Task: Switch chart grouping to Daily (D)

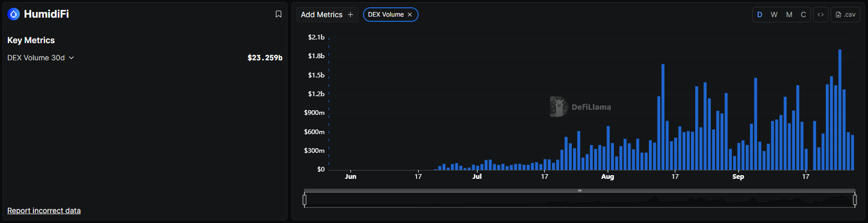Action: tap(760, 15)
